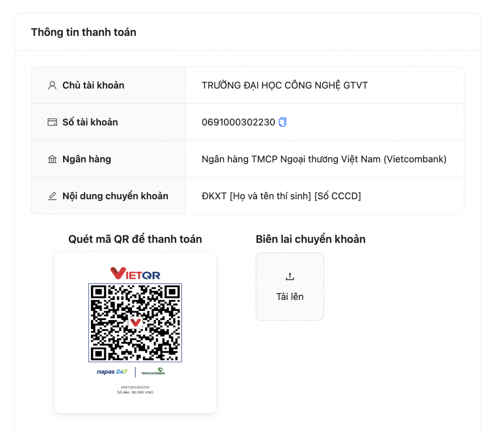This screenshot has height=430, width=504.
Task: Click the person icon beside Chủ tài khoản
Action: click(x=52, y=85)
